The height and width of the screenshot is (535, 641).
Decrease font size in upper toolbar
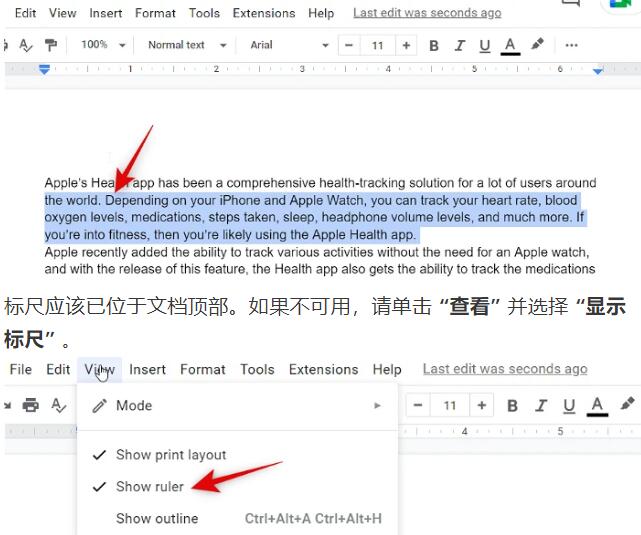click(349, 45)
